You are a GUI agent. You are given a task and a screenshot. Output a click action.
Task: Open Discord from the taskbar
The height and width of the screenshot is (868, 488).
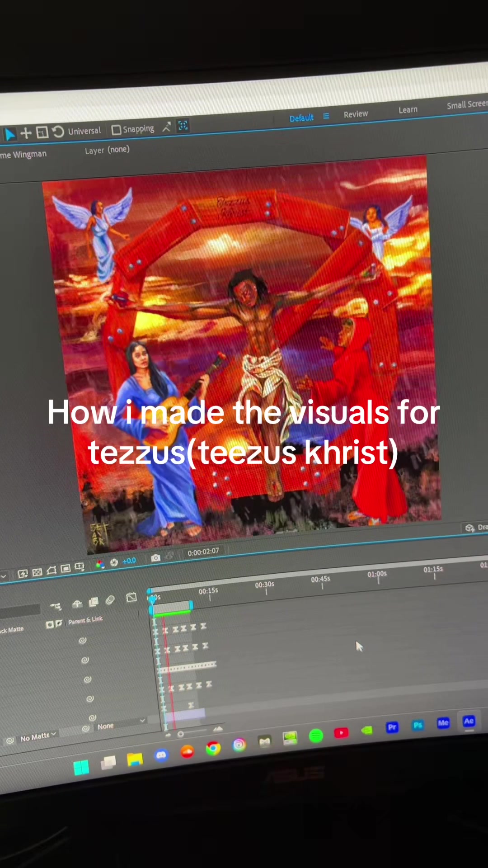click(161, 755)
